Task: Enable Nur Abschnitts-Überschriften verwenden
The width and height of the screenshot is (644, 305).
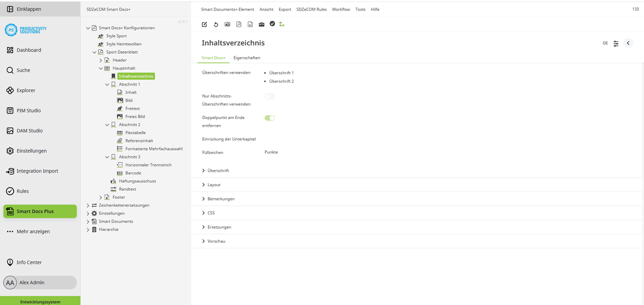Action: (270, 96)
